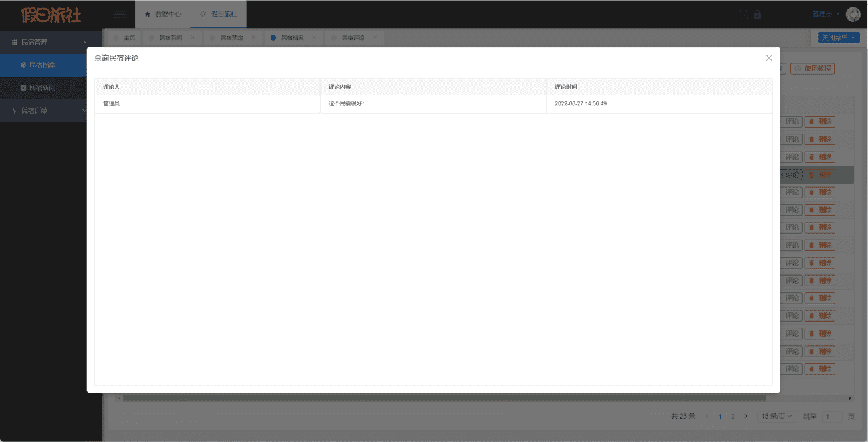Click the icon beside 民宿新闻 sidebar item
Image resolution: width=868 pixels, height=442 pixels.
click(x=23, y=88)
